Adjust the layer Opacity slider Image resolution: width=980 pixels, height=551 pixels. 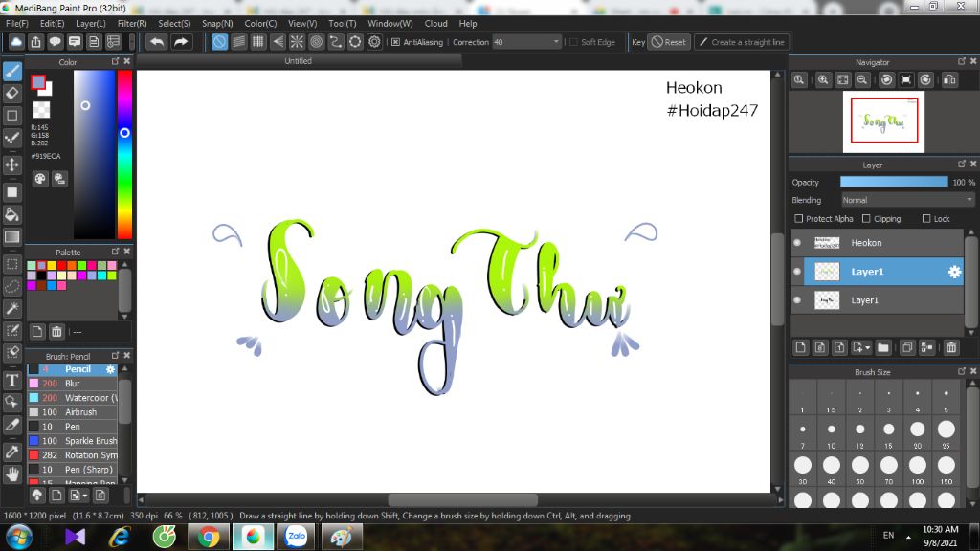894,182
